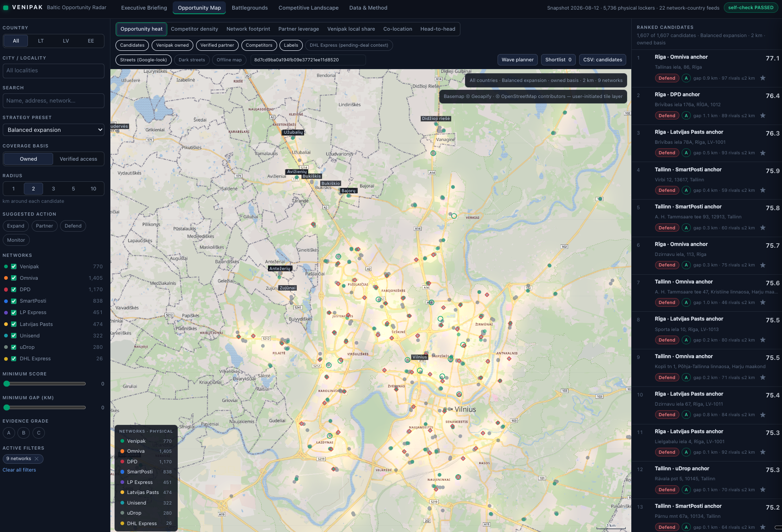Click the self-check PASSED badge
This screenshot has width=782, height=532.
click(750, 8)
